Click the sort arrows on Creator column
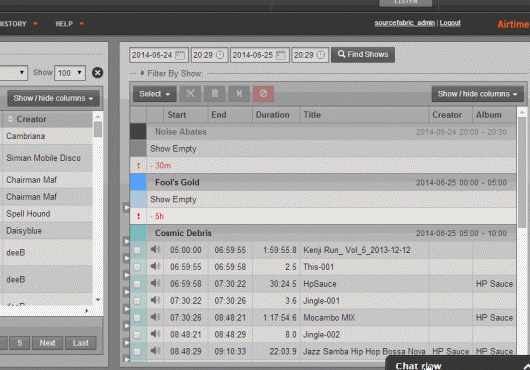Image resolution: width=530 pixels, height=370 pixels. [10, 119]
